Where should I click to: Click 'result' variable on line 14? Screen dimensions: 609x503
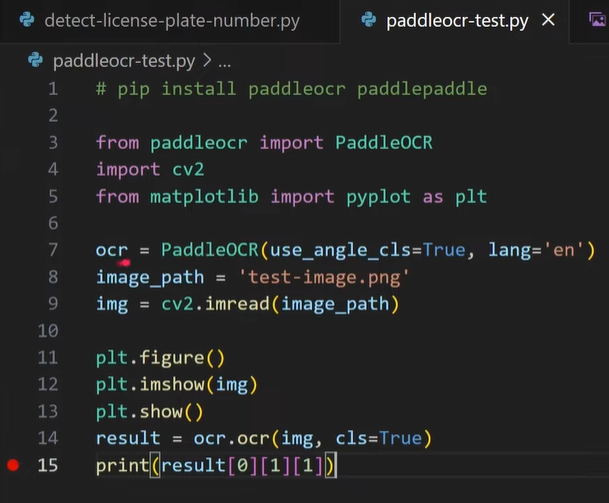(128, 439)
